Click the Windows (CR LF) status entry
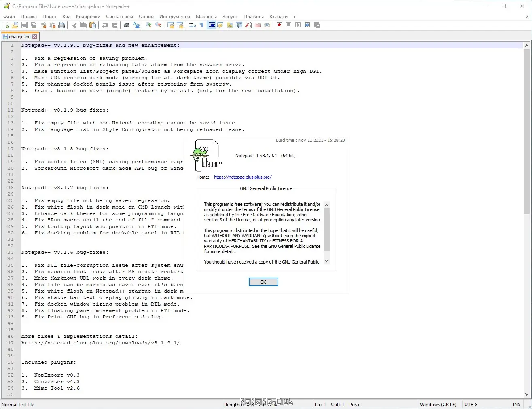 point(438,404)
